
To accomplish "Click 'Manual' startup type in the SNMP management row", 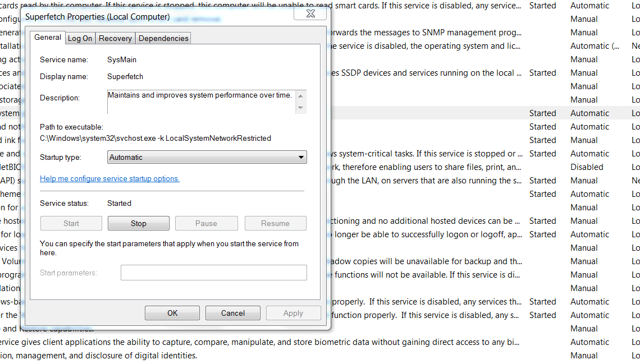I will pyautogui.click(x=584, y=33).
